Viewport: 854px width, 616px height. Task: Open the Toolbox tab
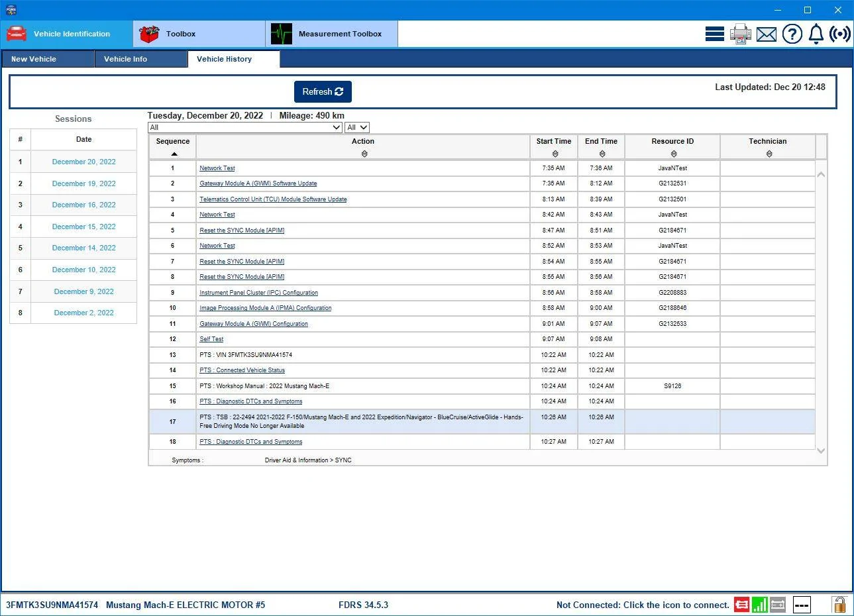pos(199,34)
